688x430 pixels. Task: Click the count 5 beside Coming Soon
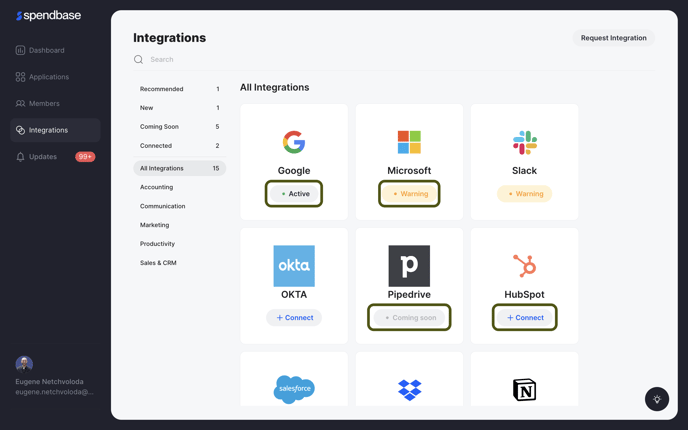[x=217, y=126]
